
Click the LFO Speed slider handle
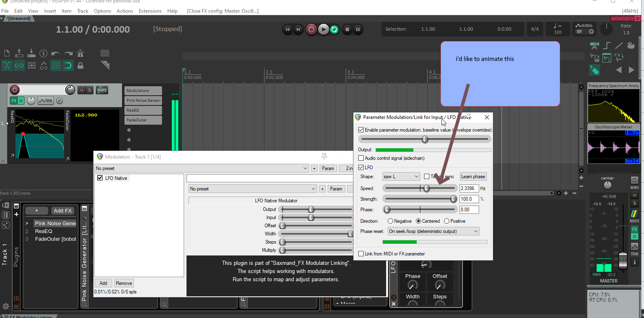[x=426, y=188]
